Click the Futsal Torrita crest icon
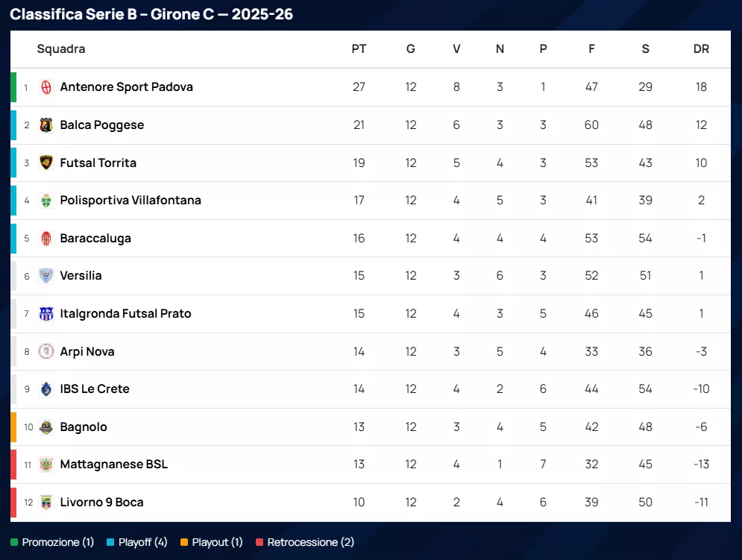The height and width of the screenshot is (560, 742). pyautogui.click(x=46, y=163)
